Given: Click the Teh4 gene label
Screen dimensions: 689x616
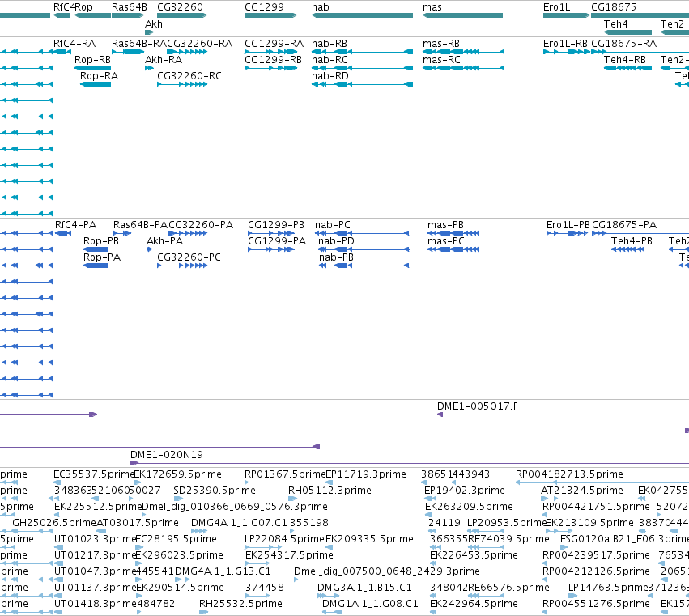Looking at the screenshot, I should [x=615, y=23].
